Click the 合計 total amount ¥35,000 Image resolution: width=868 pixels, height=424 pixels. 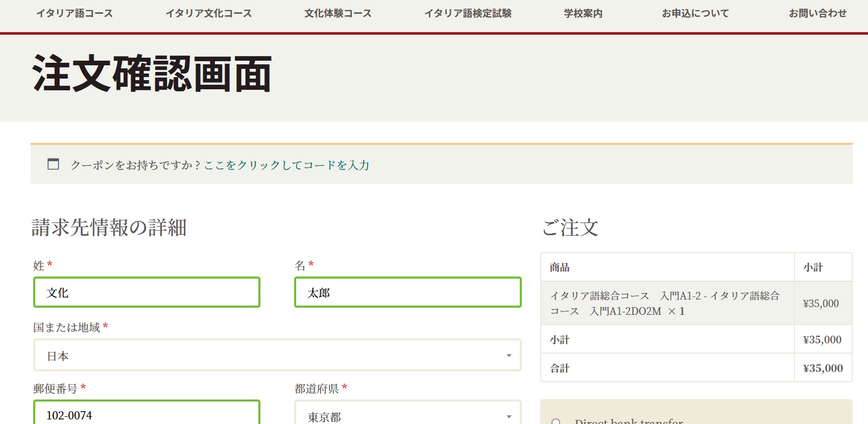click(823, 368)
